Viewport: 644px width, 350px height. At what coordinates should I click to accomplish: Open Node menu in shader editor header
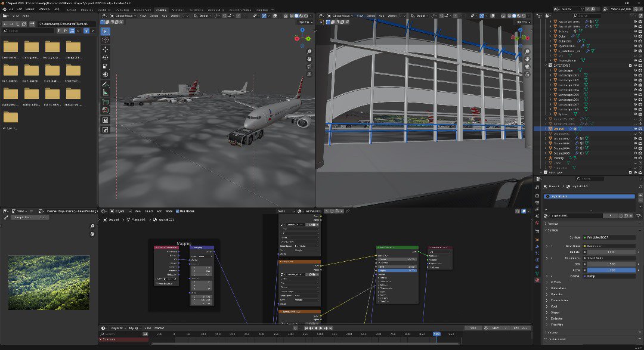[x=169, y=211]
